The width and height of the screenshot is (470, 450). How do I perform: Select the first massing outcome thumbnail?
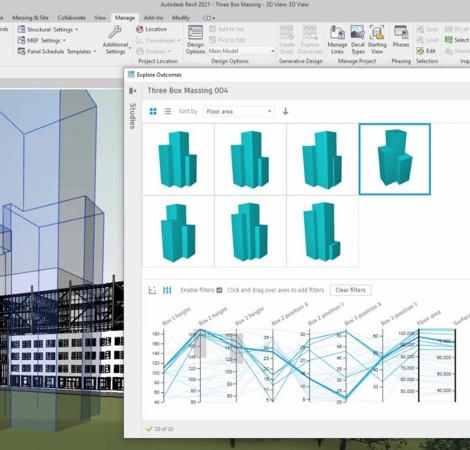178,159
